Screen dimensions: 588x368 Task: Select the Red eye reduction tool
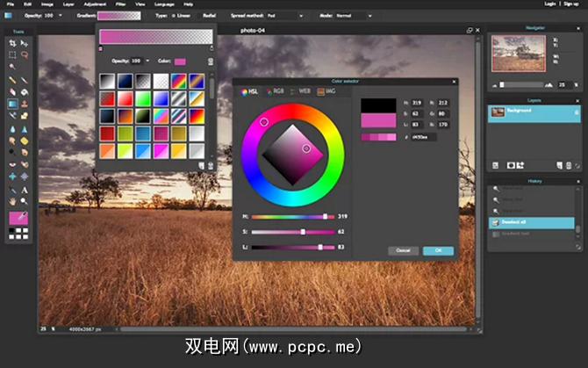click(x=12, y=164)
